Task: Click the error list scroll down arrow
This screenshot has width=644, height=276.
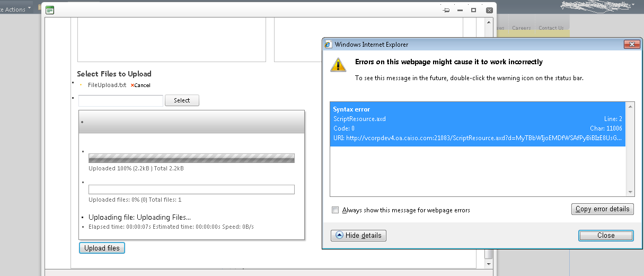Action: pos(630,193)
